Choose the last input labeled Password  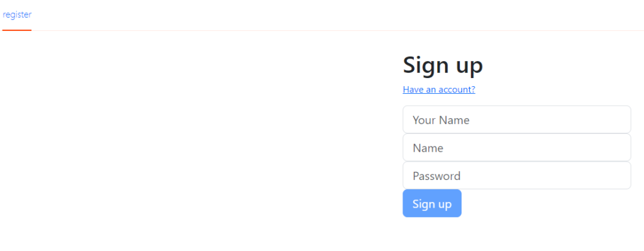coord(517,176)
